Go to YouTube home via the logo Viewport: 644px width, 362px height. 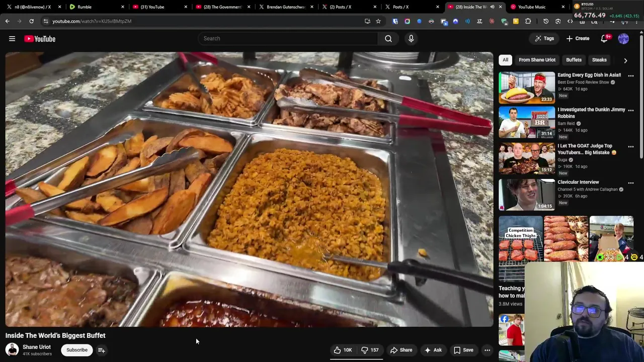(40, 39)
